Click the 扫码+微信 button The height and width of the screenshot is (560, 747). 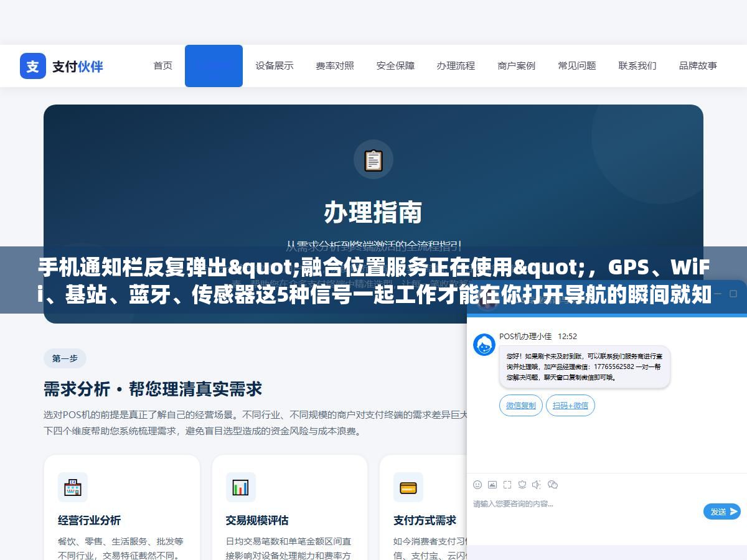click(x=571, y=406)
